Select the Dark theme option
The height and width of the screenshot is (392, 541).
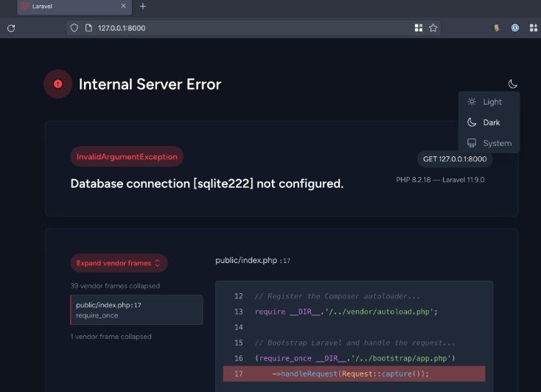(489, 122)
